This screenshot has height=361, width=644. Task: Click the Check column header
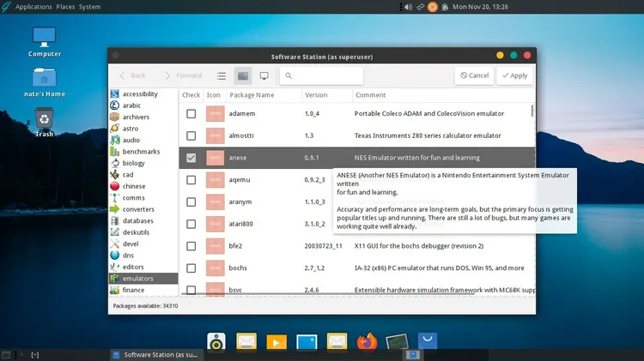(x=191, y=95)
